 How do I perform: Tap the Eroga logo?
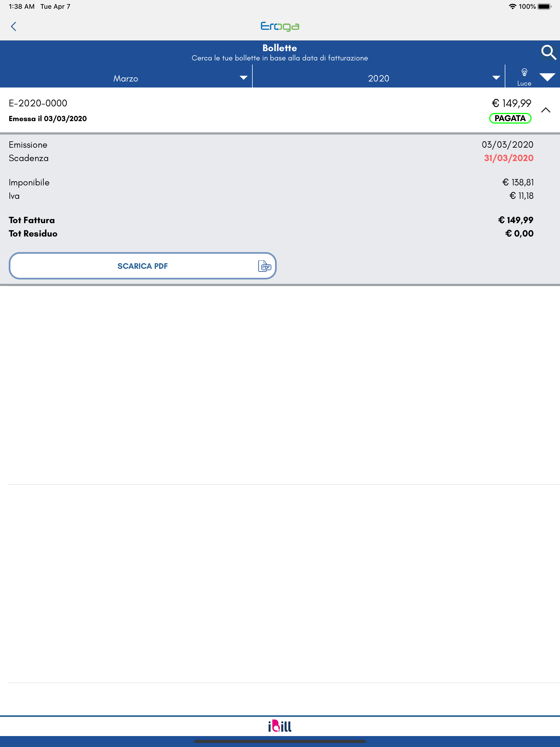click(280, 26)
